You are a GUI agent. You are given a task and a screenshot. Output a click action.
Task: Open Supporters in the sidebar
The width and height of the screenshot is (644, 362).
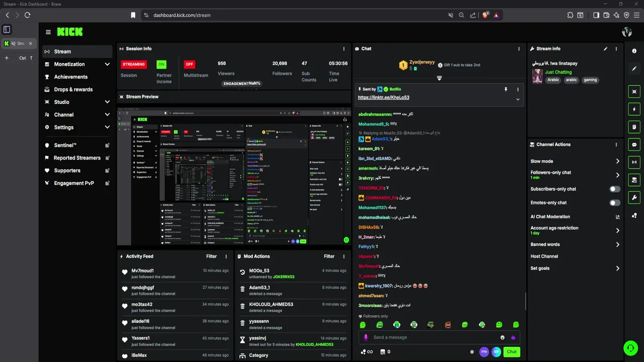(76, 170)
